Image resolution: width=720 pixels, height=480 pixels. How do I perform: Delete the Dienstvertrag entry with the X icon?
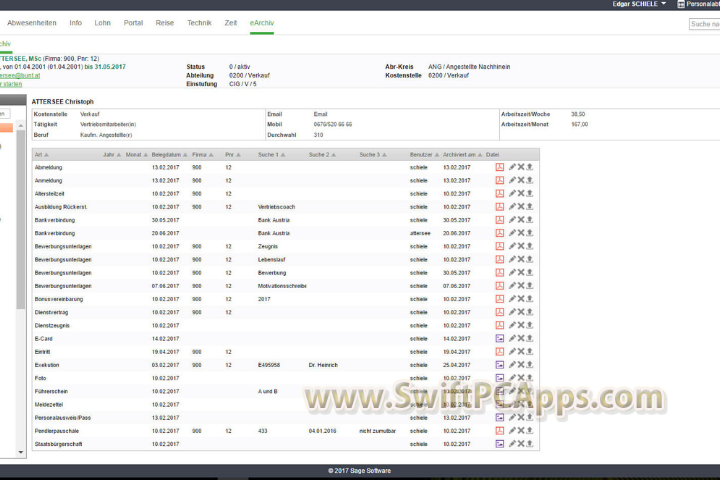click(x=521, y=312)
